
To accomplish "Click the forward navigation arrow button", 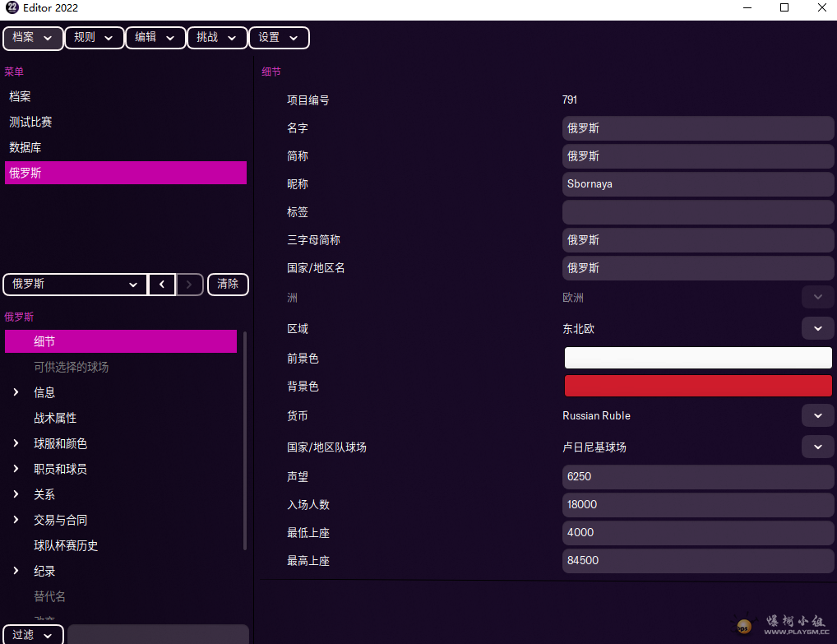I will coord(190,285).
